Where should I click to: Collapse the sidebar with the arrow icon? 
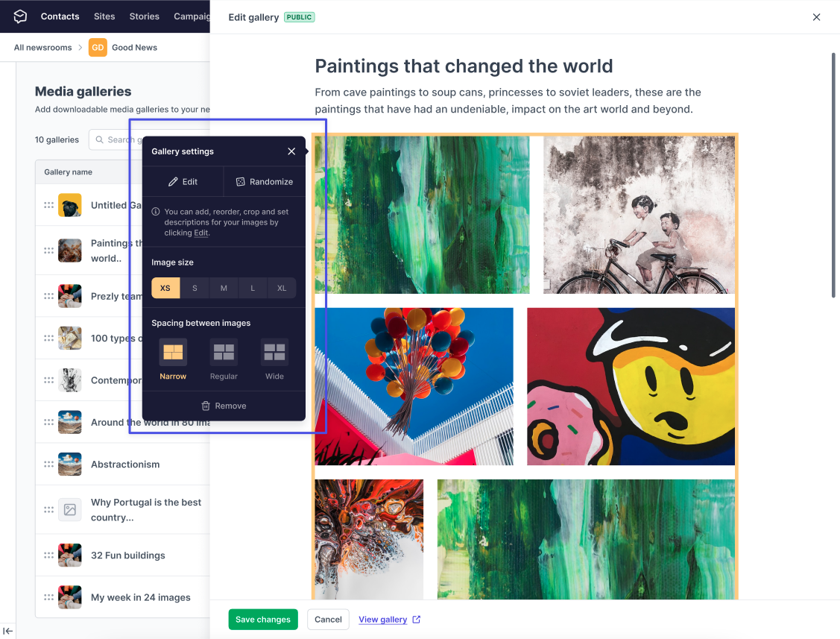click(7, 631)
